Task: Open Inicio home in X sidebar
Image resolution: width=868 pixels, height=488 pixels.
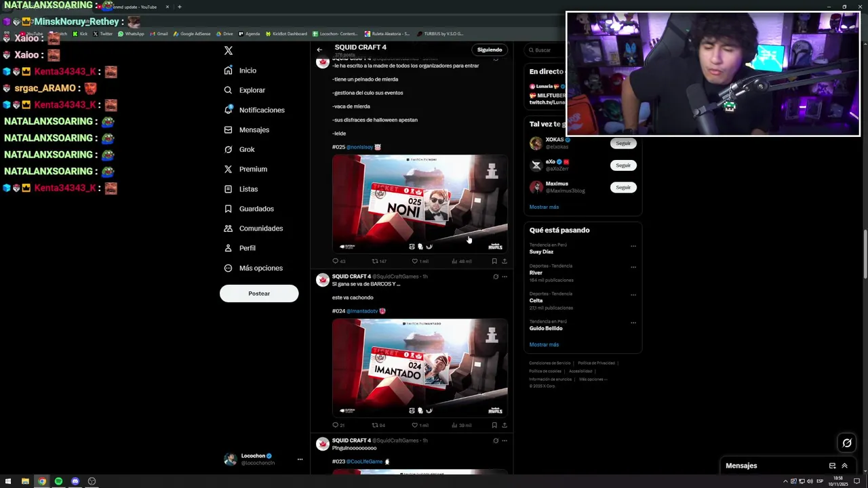Action: tap(241, 70)
